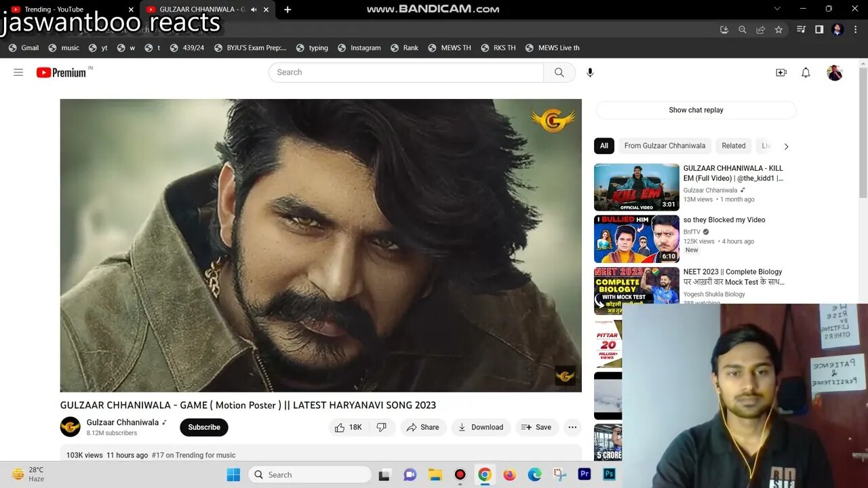Click the YouTube search magnifier button
Image resolution: width=868 pixels, height=488 pixels.
click(x=559, y=73)
